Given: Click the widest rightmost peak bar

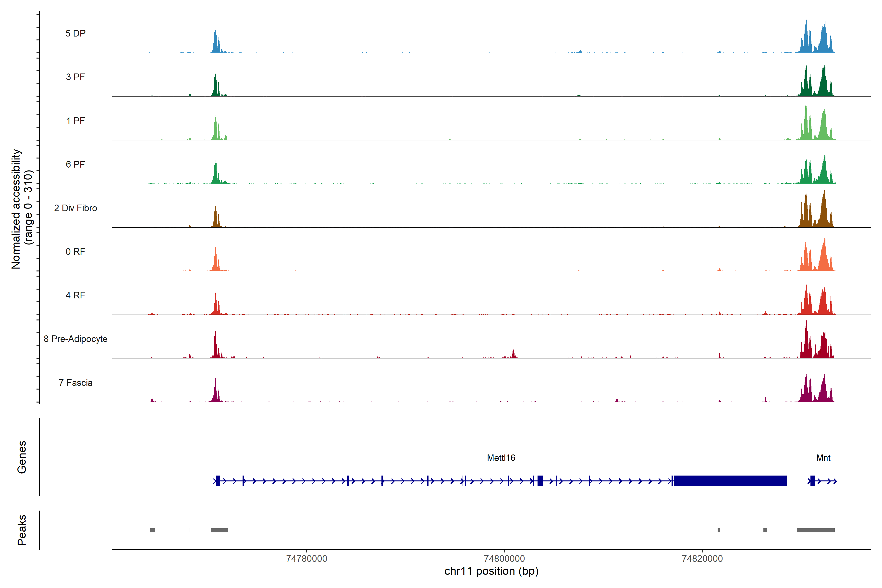Looking at the screenshot, I should tap(815, 530).
